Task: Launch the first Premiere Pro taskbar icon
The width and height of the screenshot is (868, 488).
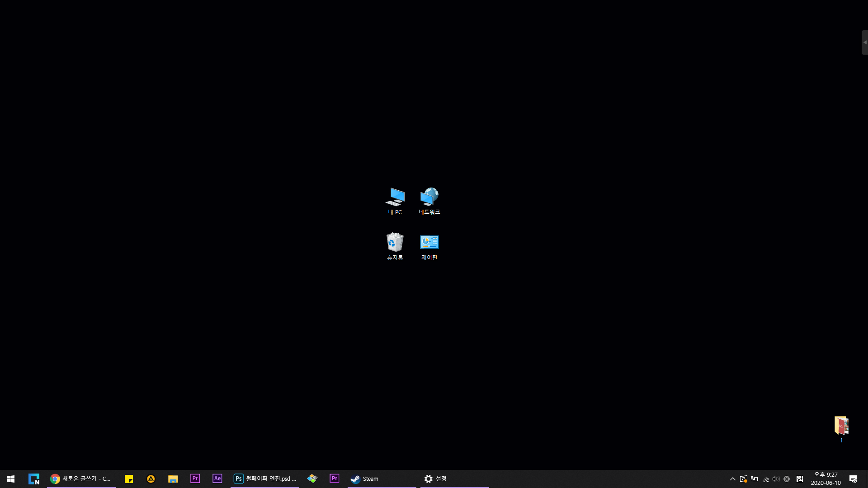Action: [x=195, y=479]
